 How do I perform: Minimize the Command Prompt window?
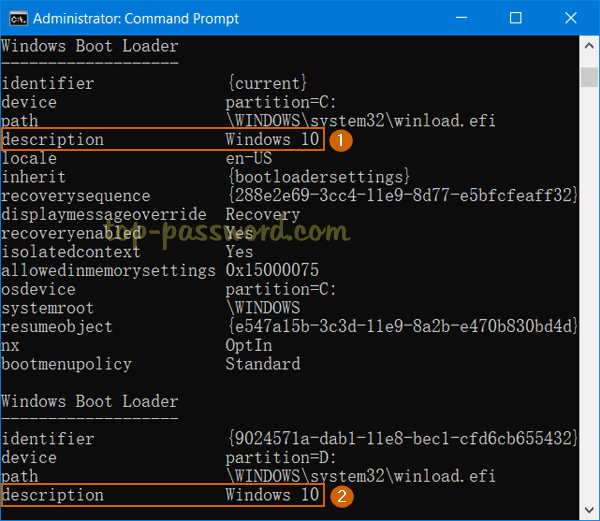coord(469,17)
